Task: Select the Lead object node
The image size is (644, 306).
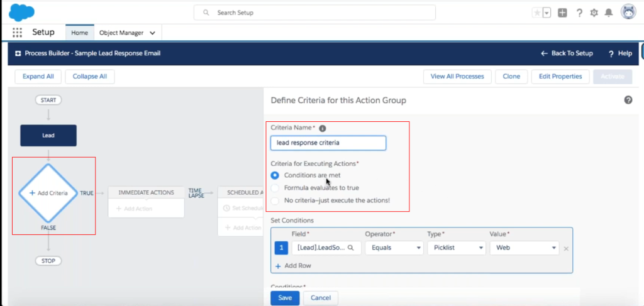Action: (48, 135)
